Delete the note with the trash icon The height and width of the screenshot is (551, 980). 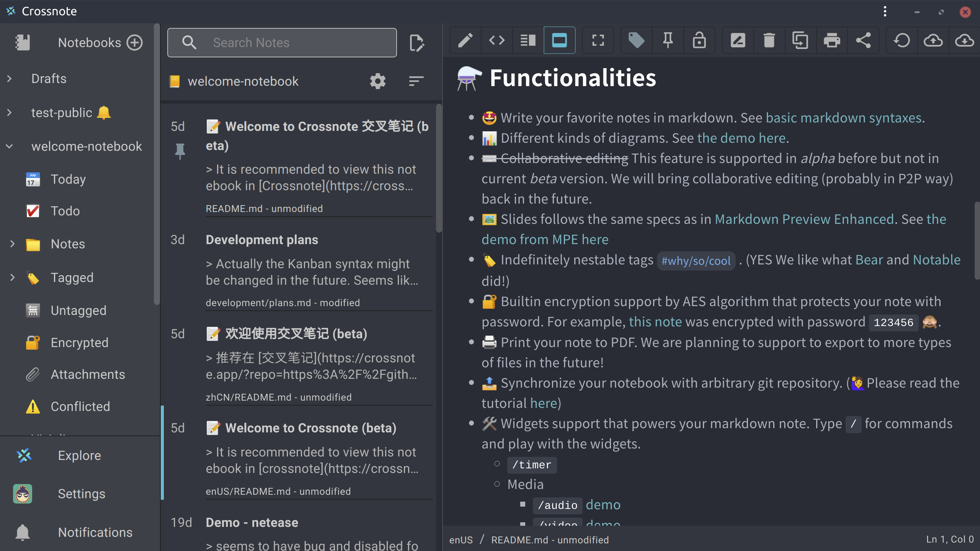tap(769, 40)
